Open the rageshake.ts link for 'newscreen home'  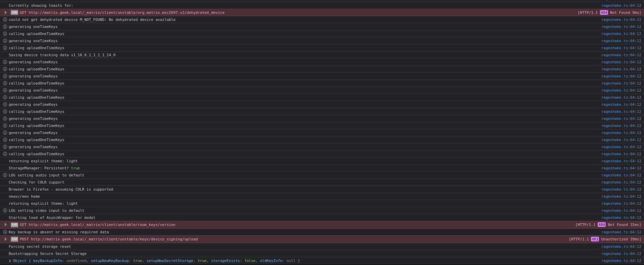point(621,196)
